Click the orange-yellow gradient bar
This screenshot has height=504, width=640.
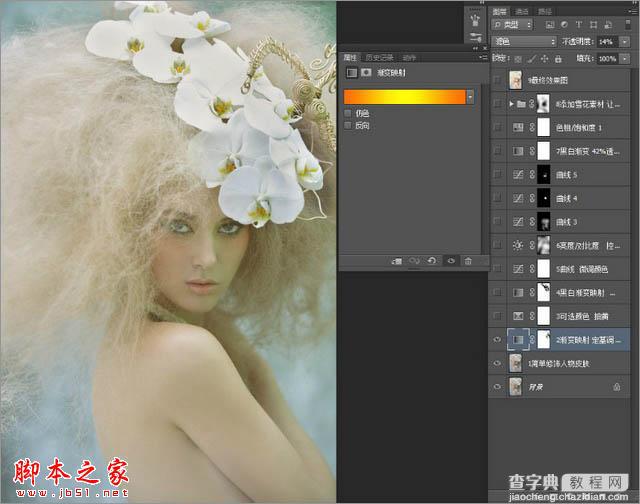[x=404, y=97]
